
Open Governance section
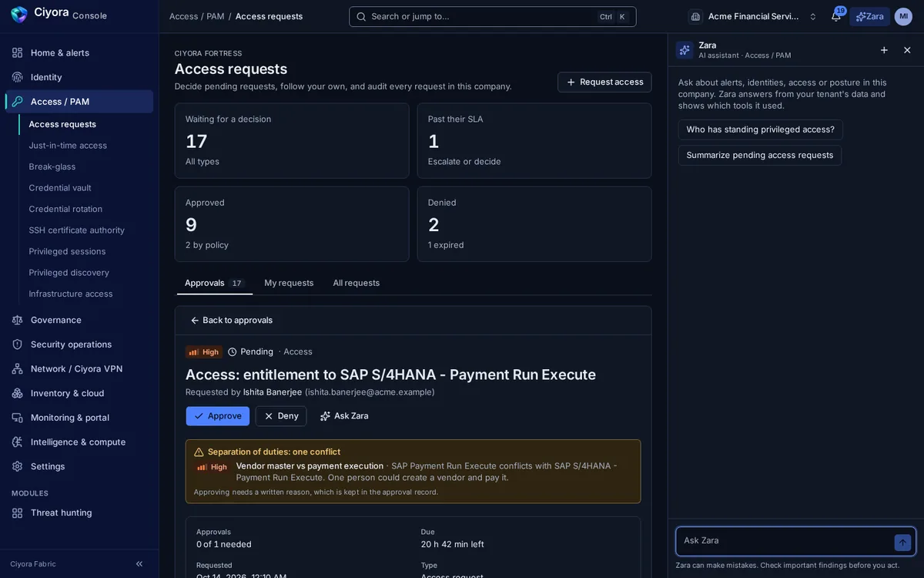(79, 320)
